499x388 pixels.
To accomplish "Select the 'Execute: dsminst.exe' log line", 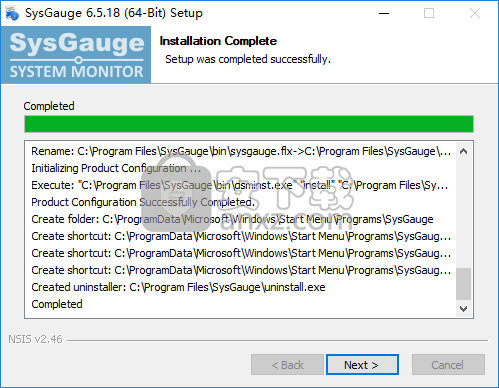I will pyautogui.click(x=240, y=185).
